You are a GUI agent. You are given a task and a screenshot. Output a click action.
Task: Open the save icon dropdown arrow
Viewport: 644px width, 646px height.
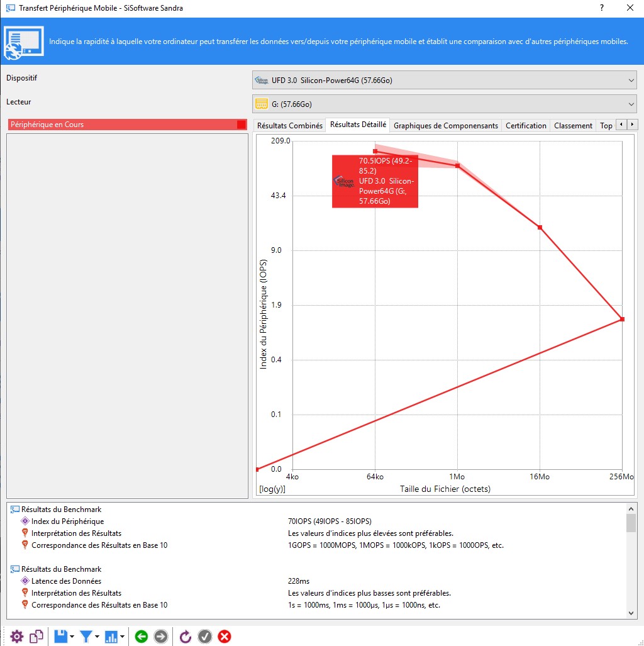point(72,637)
